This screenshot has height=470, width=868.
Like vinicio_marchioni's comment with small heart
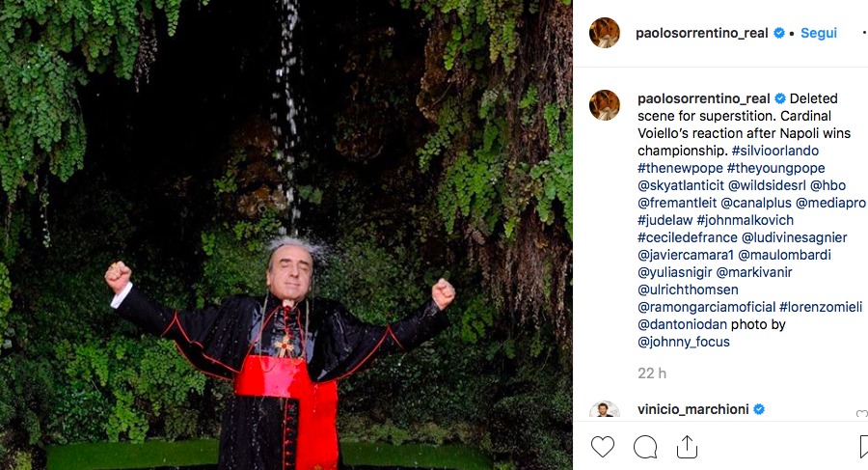coord(862,413)
